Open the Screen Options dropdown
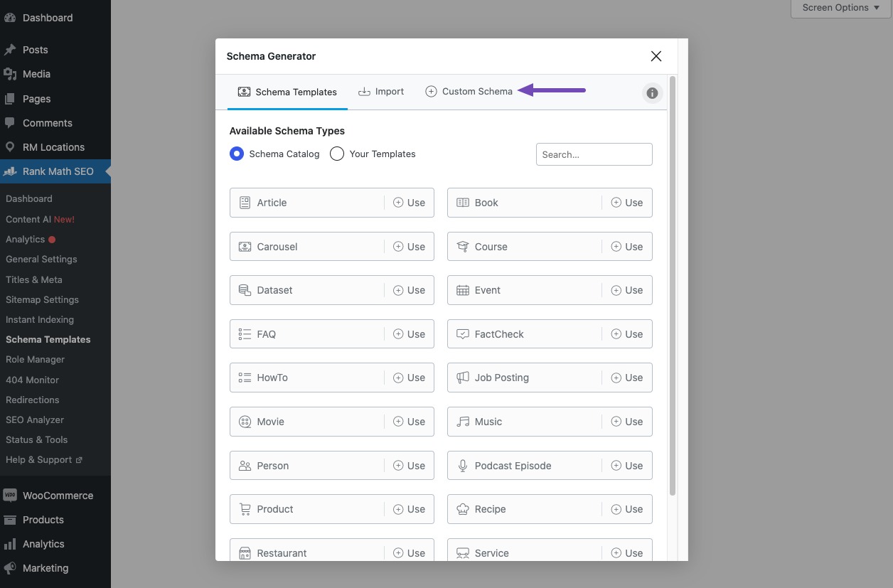The width and height of the screenshot is (893, 588). pos(841,8)
